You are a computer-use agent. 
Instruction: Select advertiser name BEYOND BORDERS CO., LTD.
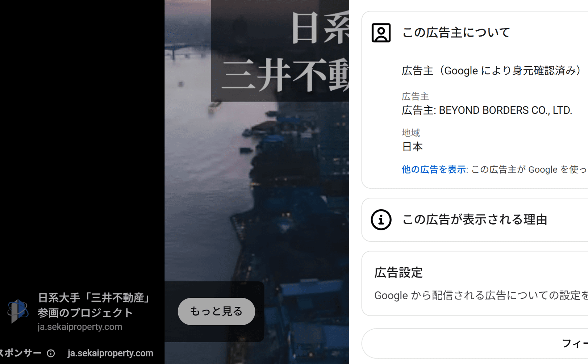point(505,110)
